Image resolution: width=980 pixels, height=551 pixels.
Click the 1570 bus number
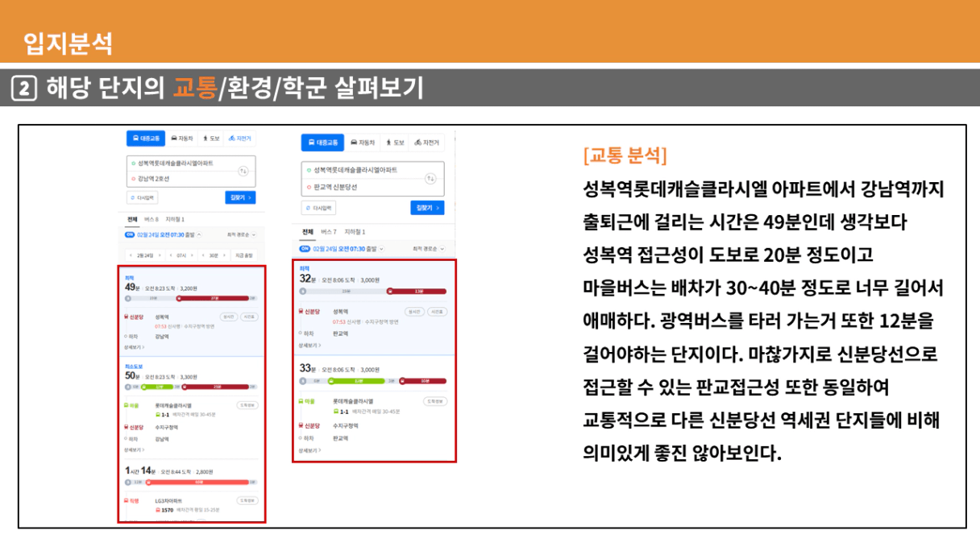[168, 510]
